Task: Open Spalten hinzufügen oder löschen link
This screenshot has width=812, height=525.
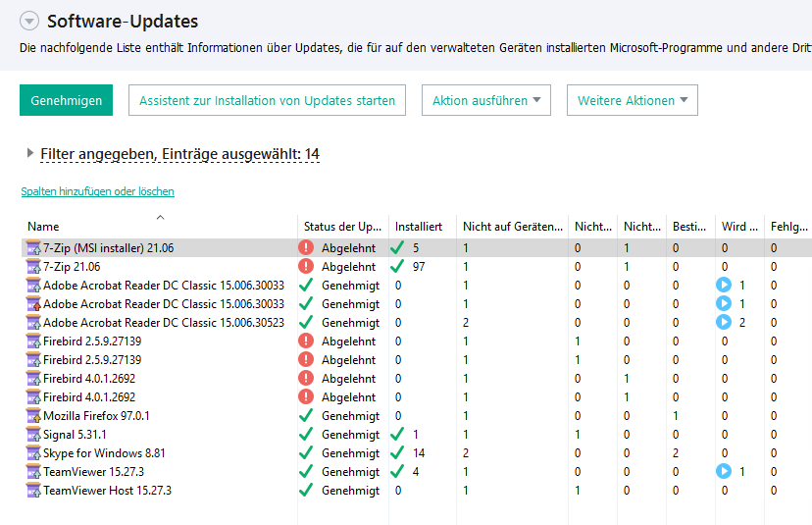Action: (x=97, y=191)
